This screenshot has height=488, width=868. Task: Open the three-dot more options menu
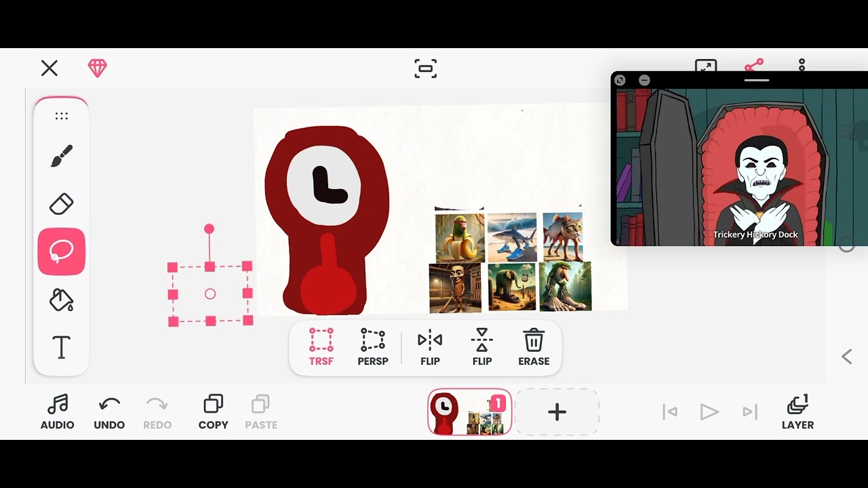(x=802, y=65)
